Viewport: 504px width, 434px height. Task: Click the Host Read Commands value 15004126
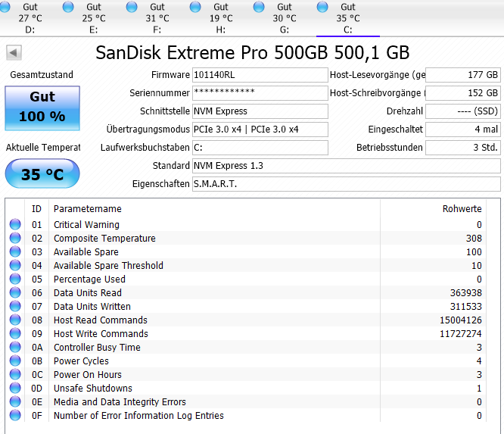(461, 320)
